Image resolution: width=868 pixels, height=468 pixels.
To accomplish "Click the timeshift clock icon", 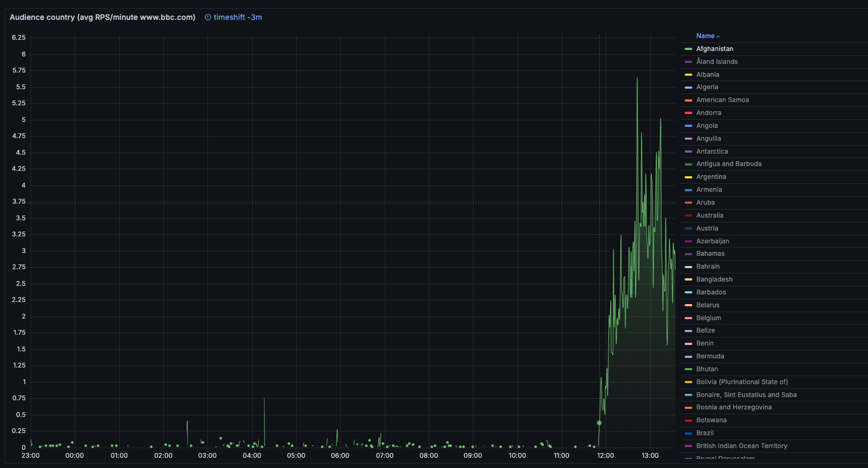I will tap(208, 17).
